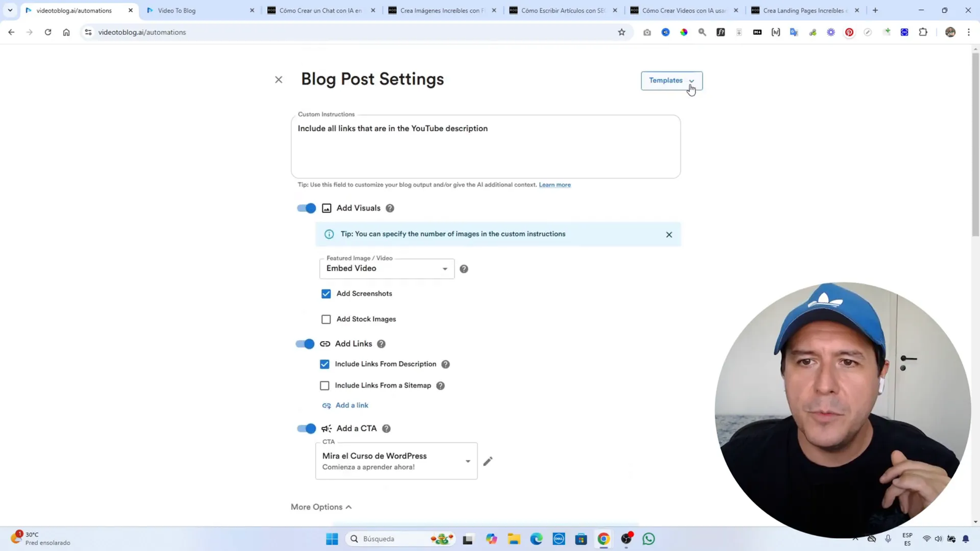Open WhatsApp from the taskbar
This screenshot has height=551, width=980.
point(648,538)
